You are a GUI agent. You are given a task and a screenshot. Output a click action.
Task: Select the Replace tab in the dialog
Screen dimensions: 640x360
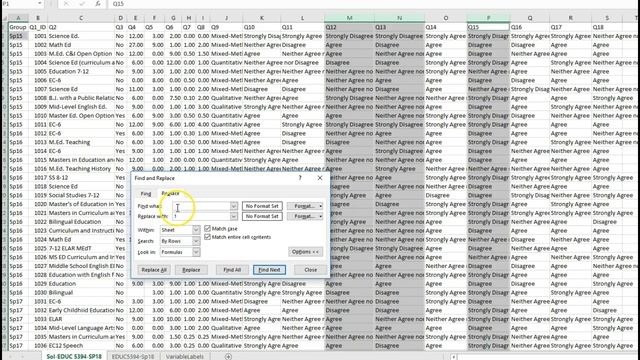tap(171, 193)
